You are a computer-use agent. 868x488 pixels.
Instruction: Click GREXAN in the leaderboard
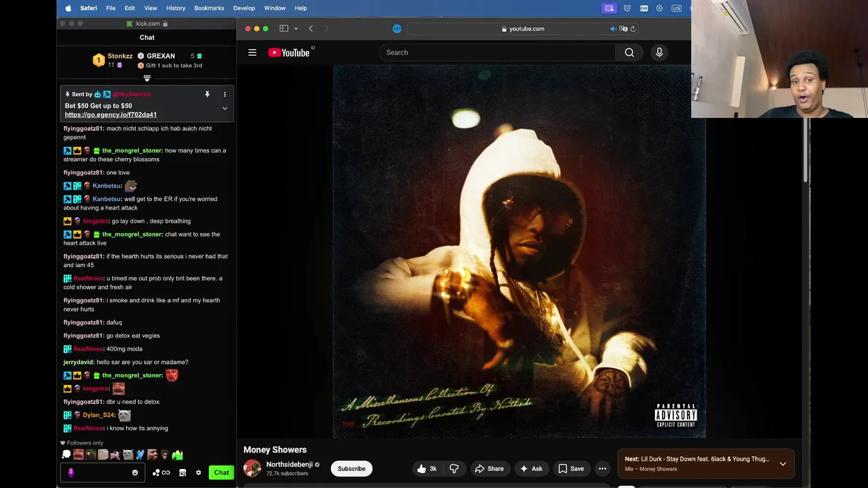(x=161, y=56)
